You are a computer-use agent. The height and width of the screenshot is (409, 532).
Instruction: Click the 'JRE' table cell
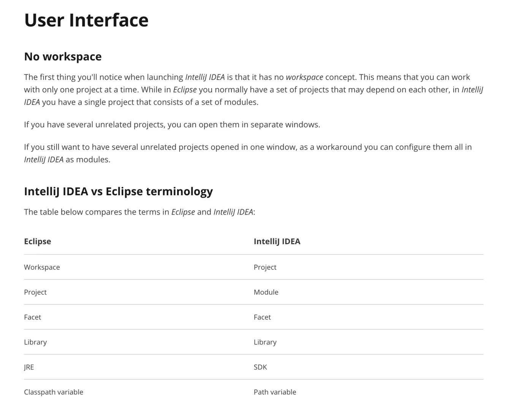pyautogui.click(x=29, y=367)
